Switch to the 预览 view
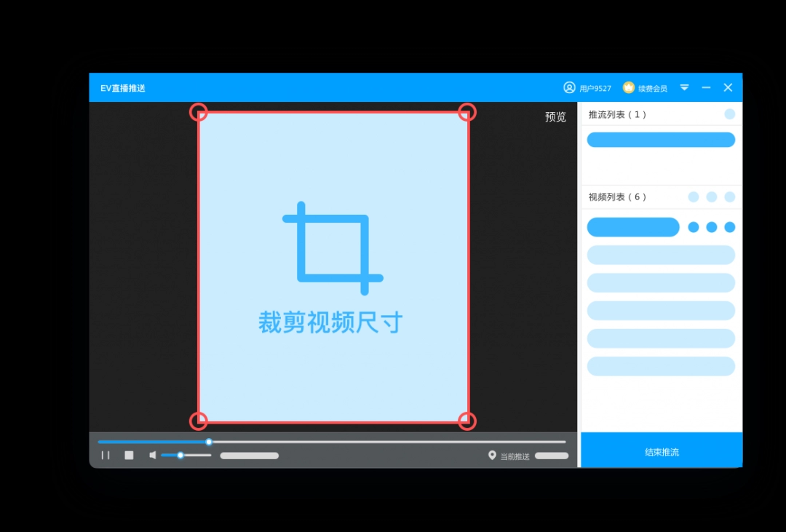Image resolution: width=786 pixels, height=532 pixels. point(556,116)
